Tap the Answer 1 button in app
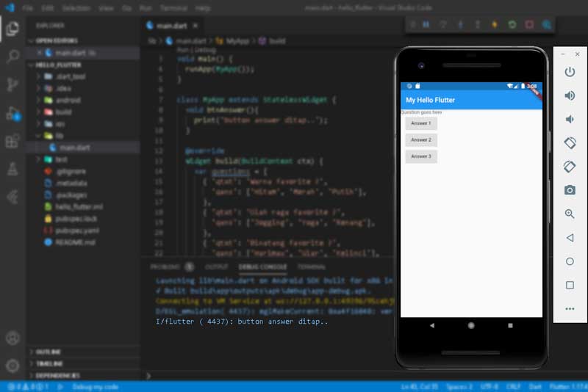588x392 pixels. pos(421,123)
